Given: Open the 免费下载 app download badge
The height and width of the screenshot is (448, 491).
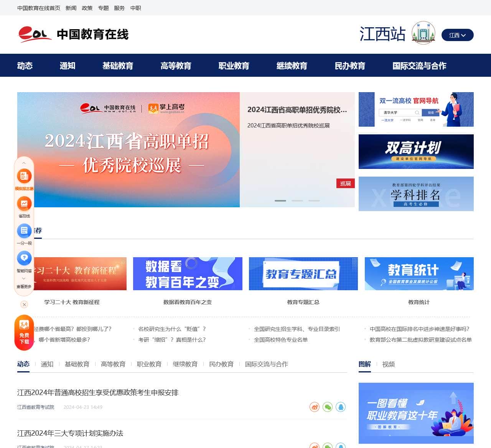Looking at the screenshot, I should pyautogui.click(x=24, y=333).
